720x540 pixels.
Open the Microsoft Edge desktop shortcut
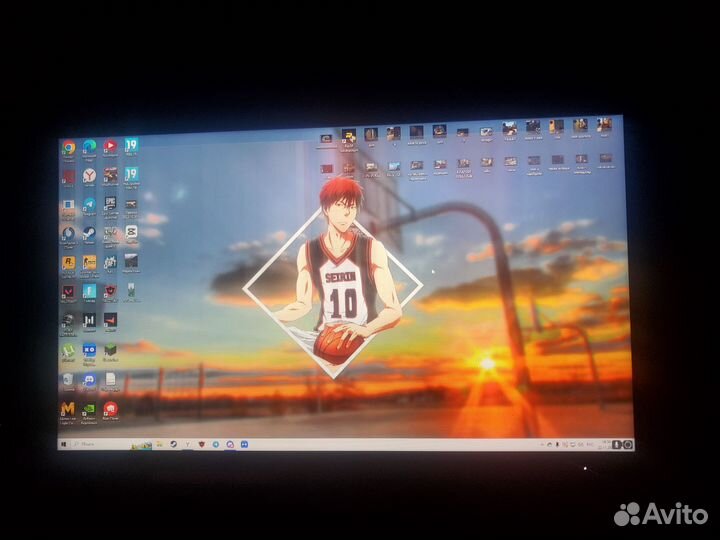click(x=89, y=148)
